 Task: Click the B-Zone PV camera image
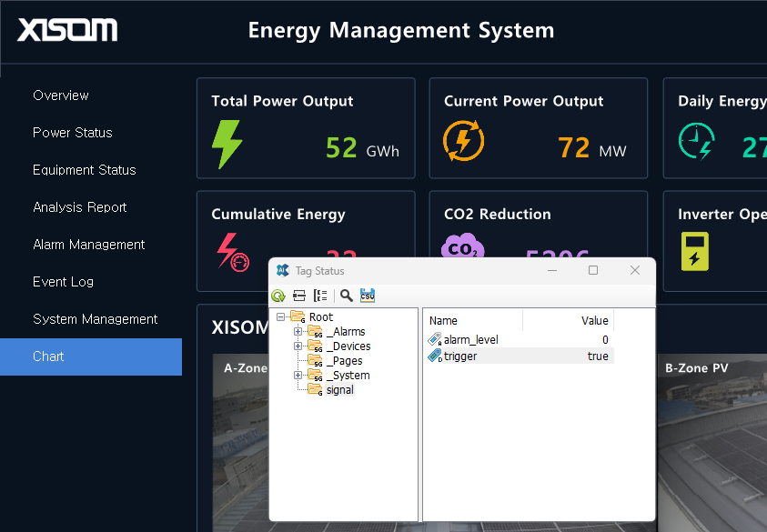point(712,443)
